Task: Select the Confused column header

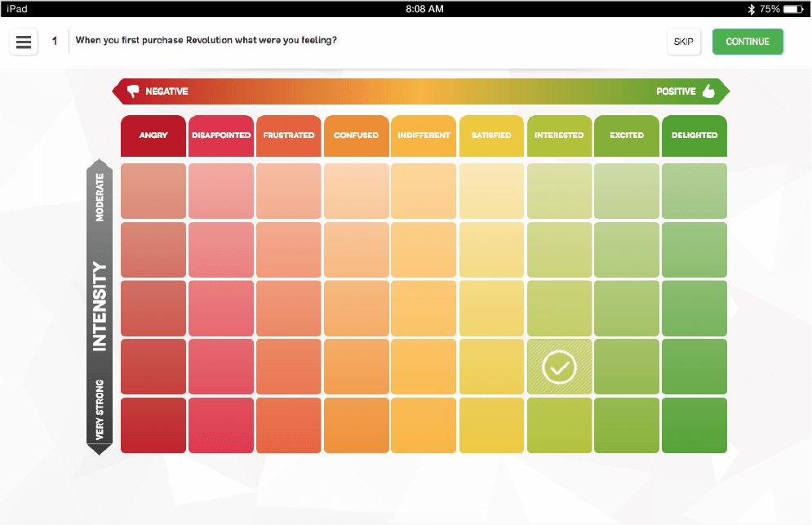Action: 356,136
